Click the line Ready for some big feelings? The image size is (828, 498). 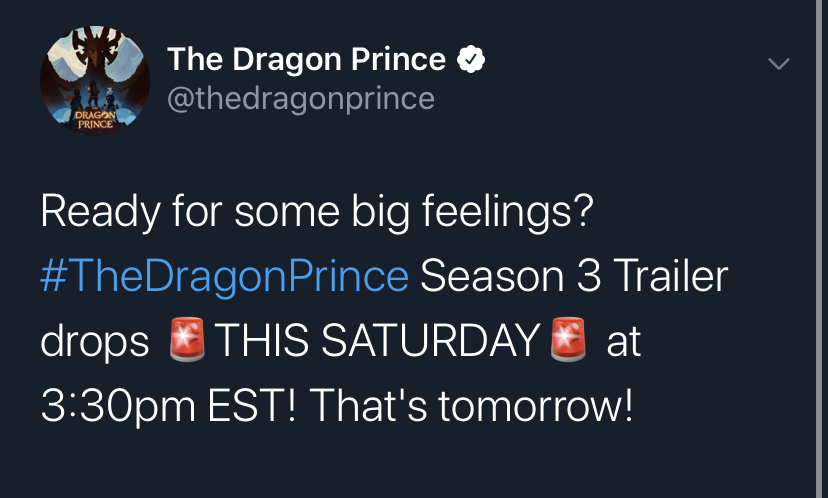(x=317, y=211)
